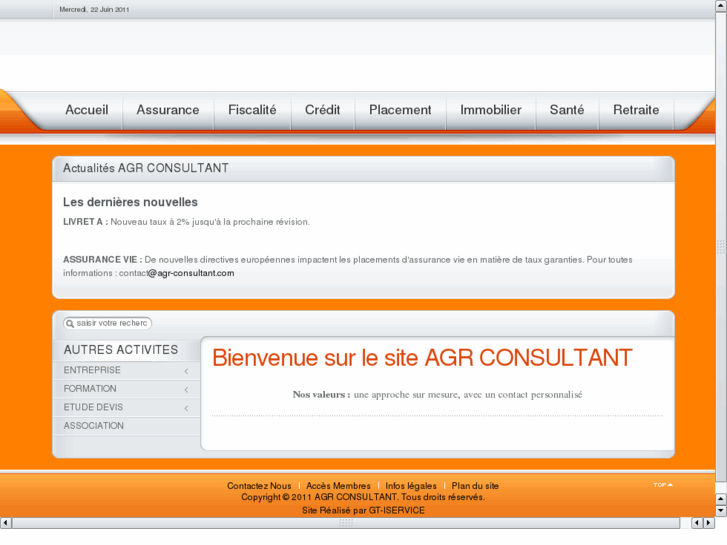This screenshot has height=545, width=727.
Task: Open the Contactez Nous footer link
Action: [x=259, y=486]
